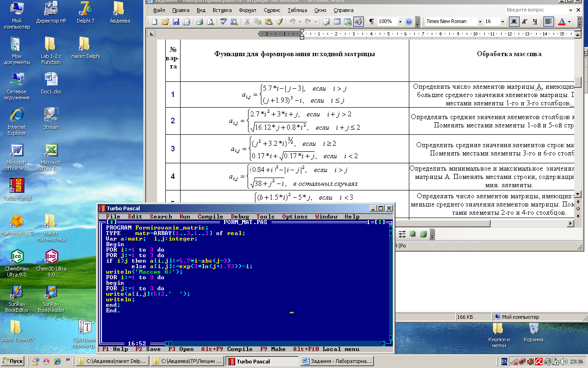Viewport: 588px width, 368px height.
Task: Expand the Undo history dropdown arrow
Action: point(300,22)
